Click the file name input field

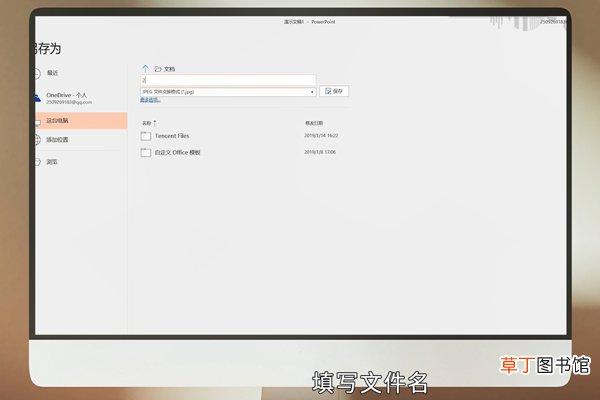pyautogui.click(x=228, y=80)
